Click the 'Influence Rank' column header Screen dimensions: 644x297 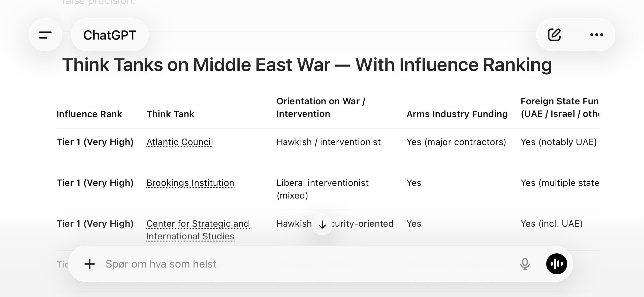coord(89,114)
